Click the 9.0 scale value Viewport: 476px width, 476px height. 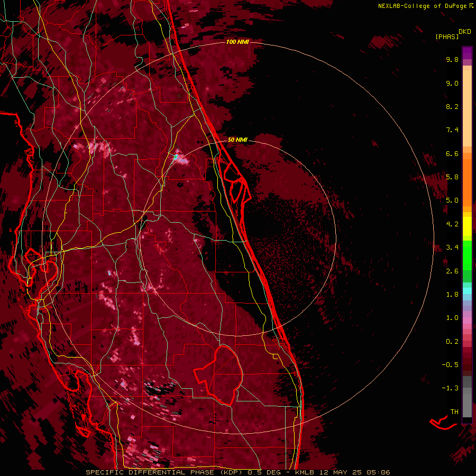point(452,83)
